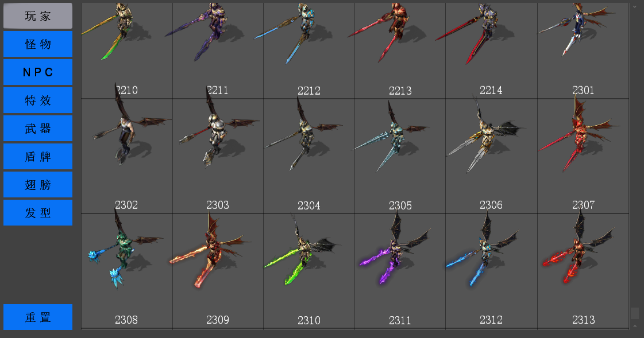This screenshot has width=644, height=338.
Task: Pick model 2313 with red flame swords
Action: click(x=583, y=271)
